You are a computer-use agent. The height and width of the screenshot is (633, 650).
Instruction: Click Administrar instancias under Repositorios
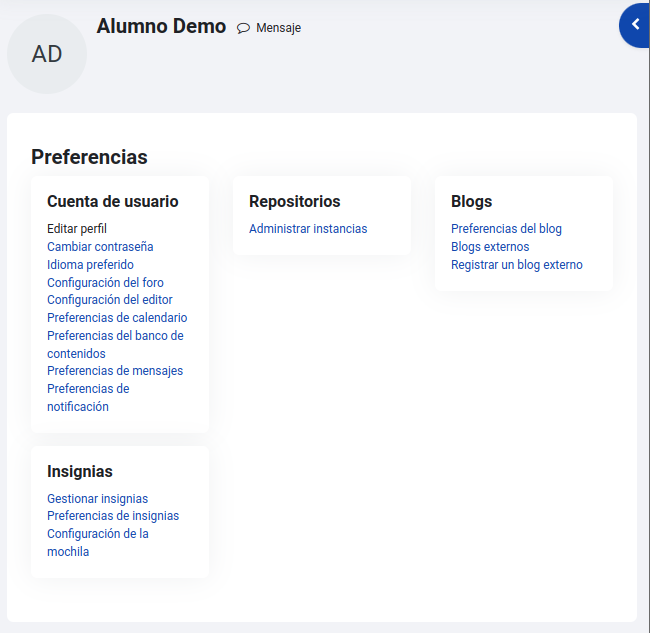308,229
